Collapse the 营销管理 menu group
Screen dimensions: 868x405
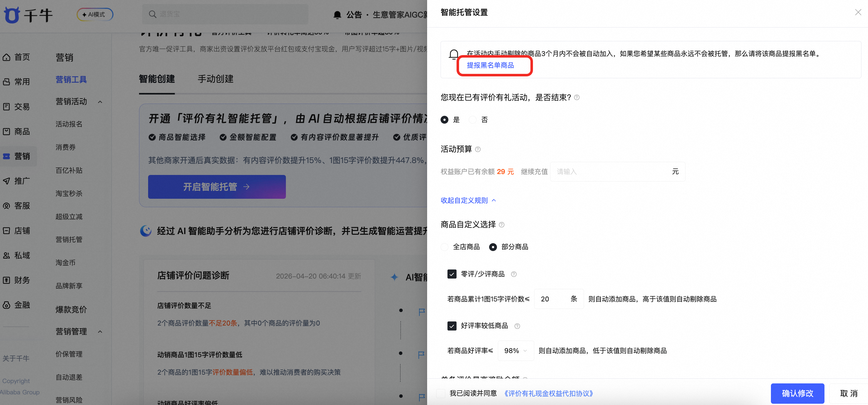(100, 332)
